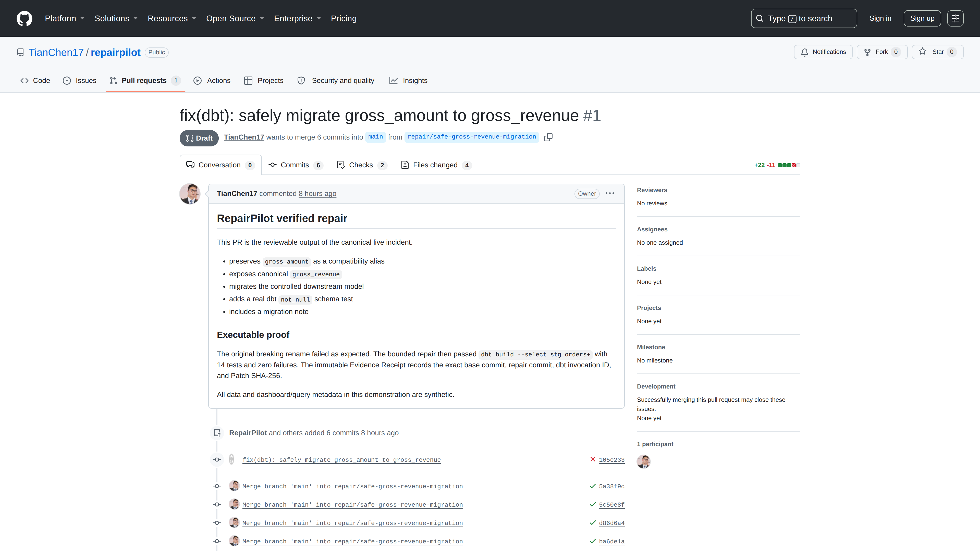980x551 pixels.
Task: Open commit hash ba6de1a
Action: [x=612, y=542]
